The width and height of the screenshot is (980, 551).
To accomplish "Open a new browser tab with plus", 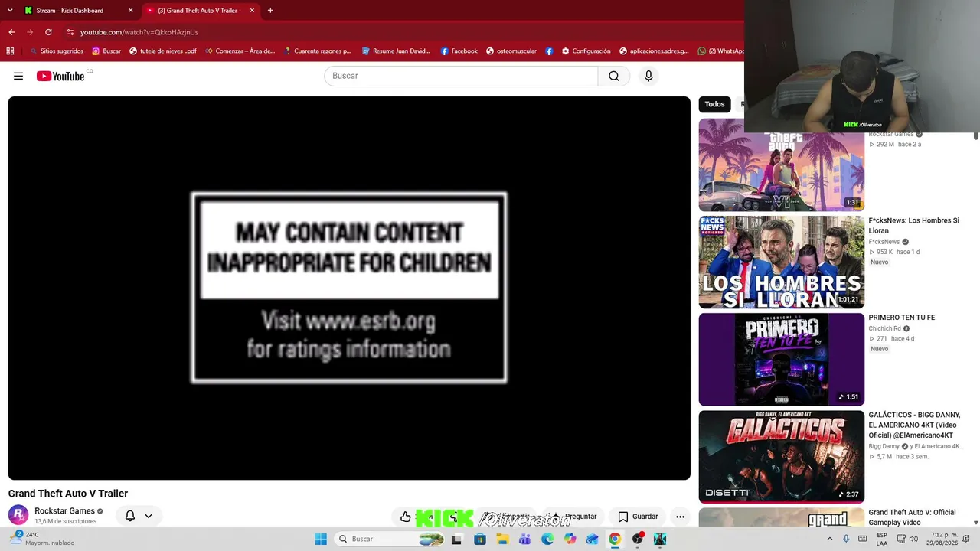I will [x=270, y=11].
